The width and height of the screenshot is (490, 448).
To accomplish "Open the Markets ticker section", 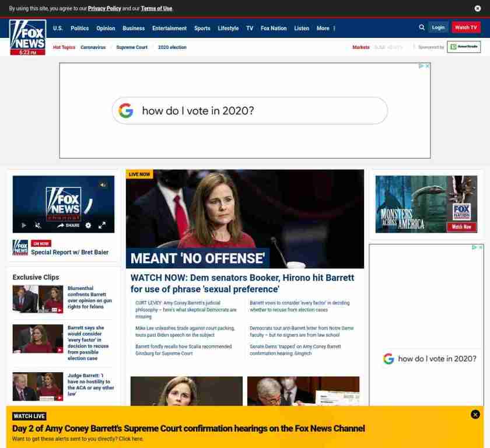I will point(360,47).
